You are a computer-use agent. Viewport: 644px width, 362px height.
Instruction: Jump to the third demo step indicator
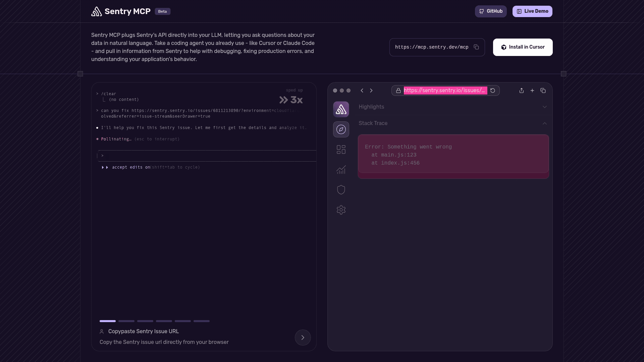coord(145,321)
